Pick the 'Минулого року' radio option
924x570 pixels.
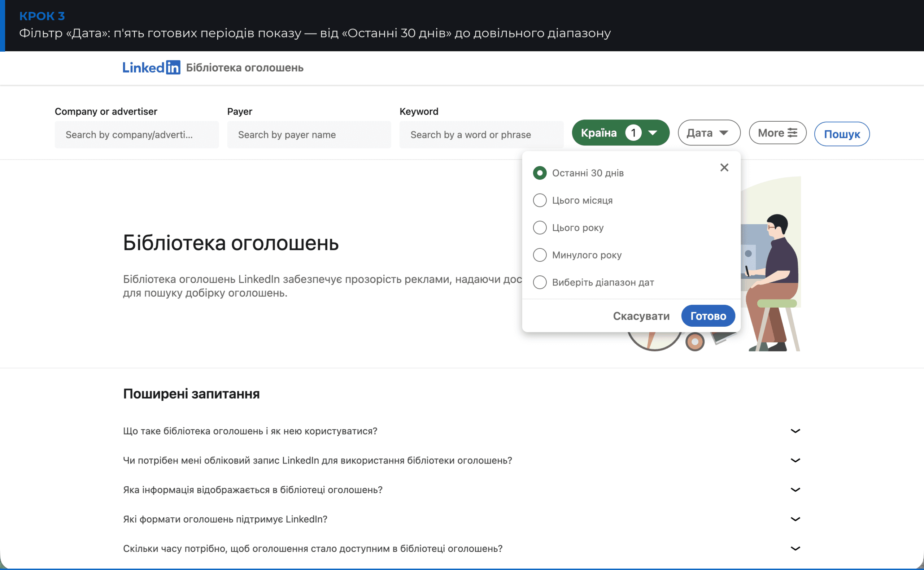point(540,255)
